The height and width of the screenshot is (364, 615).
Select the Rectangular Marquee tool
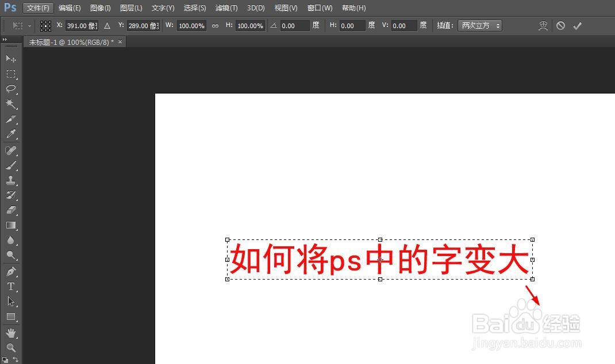click(10, 74)
